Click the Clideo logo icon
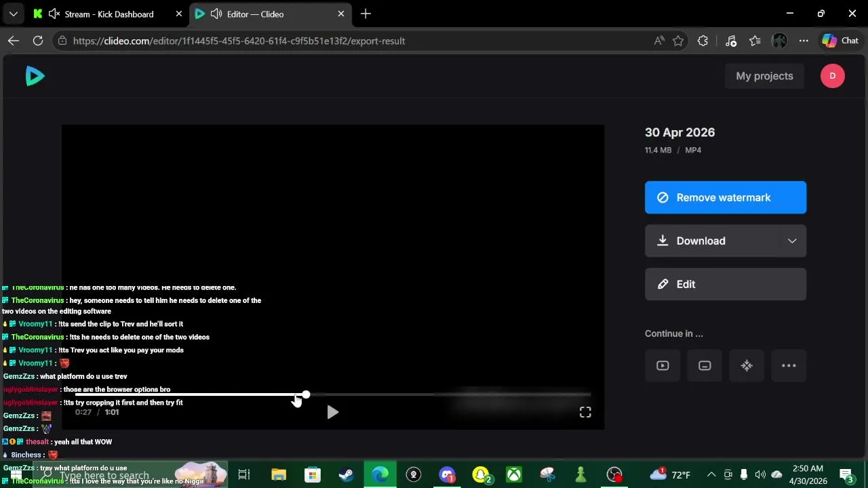Screen dimensions: 868x488 click(x=35, y=76)
